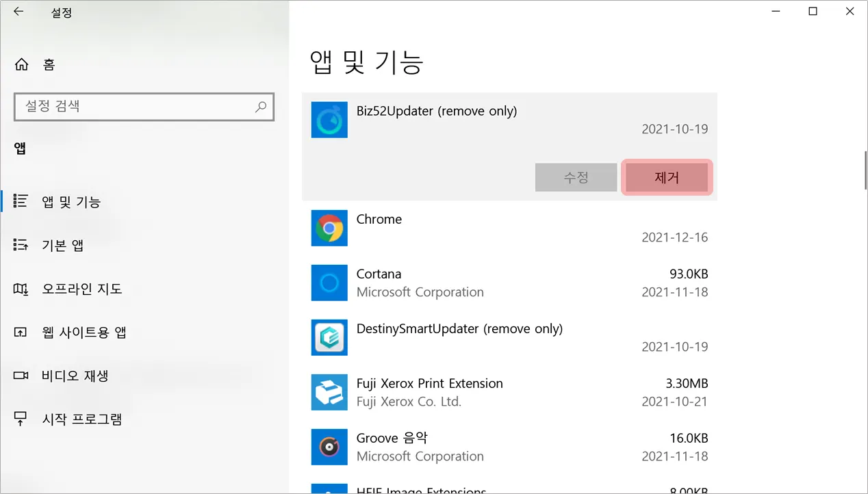This screenshot has height=494, width=868.
Task: Click the Default apps icon
Action: tap(21, 245)
